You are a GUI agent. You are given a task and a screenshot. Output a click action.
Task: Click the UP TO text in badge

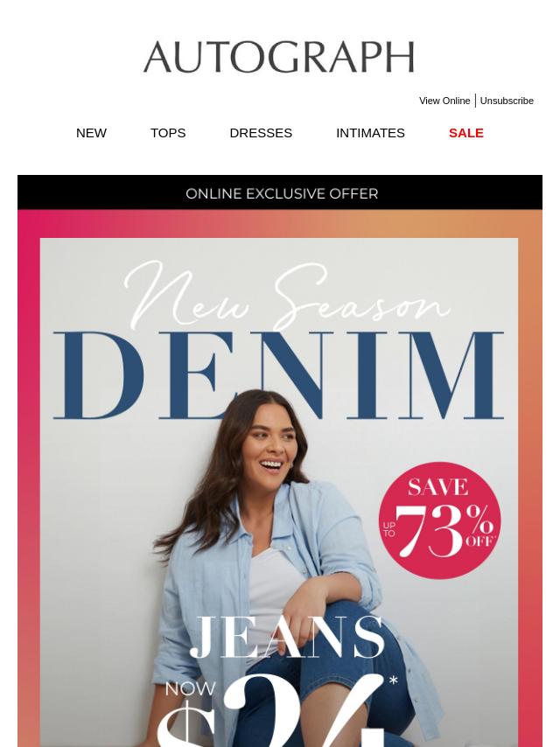[x=388, y=529]
